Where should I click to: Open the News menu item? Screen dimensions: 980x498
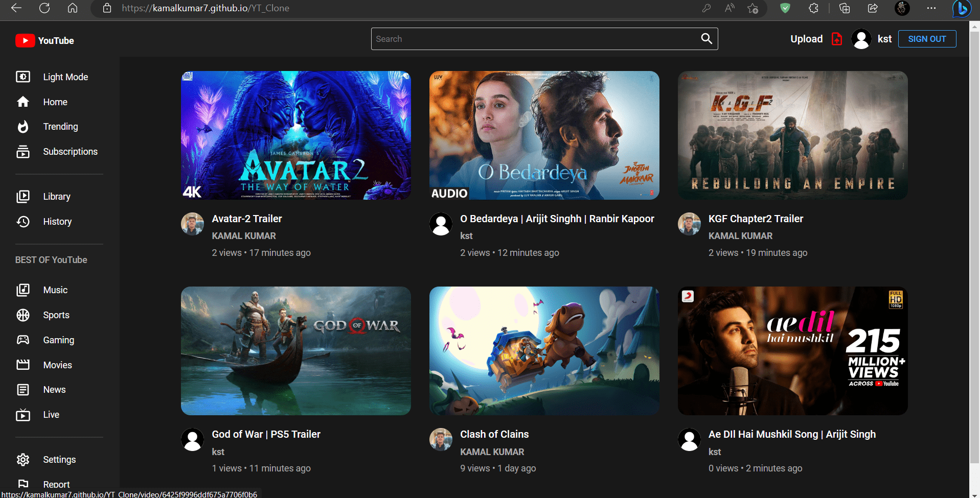54,389
